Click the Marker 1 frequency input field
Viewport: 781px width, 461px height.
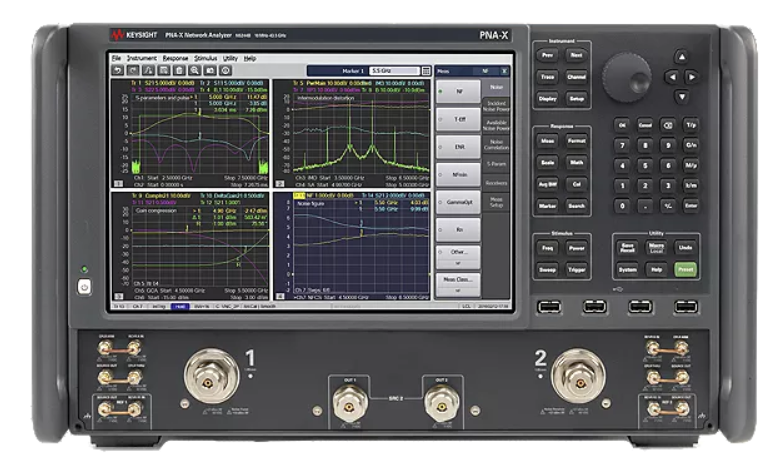[394, 71]
